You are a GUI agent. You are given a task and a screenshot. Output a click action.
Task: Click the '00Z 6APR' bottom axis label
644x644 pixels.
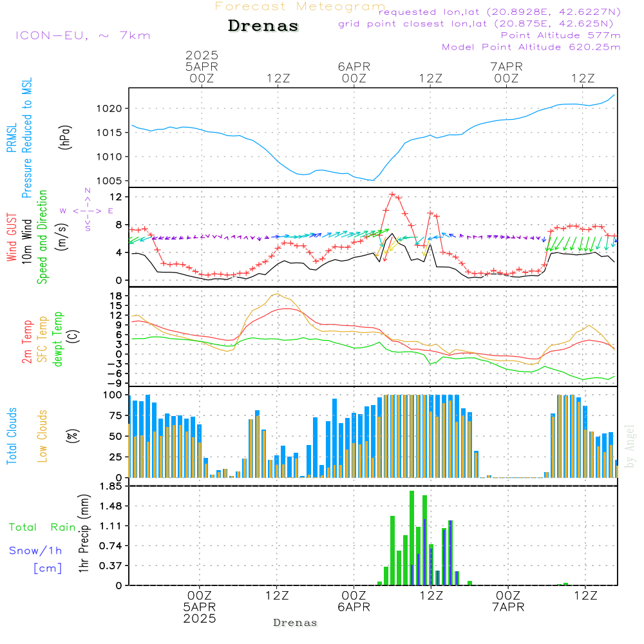click(x=354, y=601)
